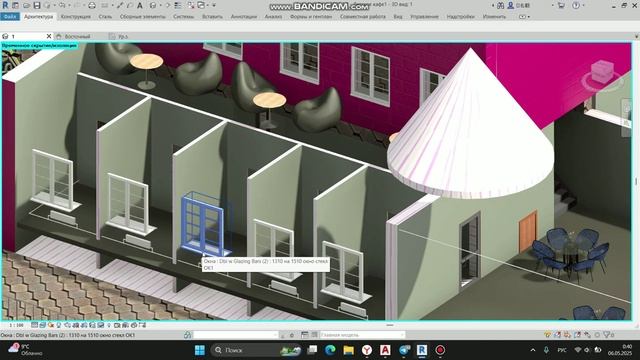Open Microsoft Edge from the taskbar
This screenshot has height=360, width=640.
point(330,350)
